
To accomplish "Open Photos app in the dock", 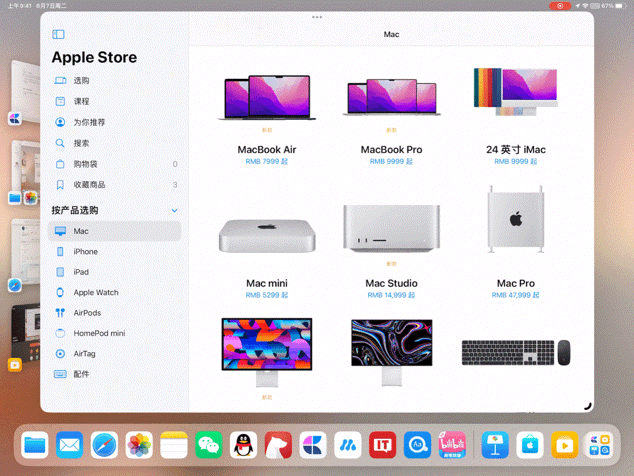I will click(x=139, y=445).
